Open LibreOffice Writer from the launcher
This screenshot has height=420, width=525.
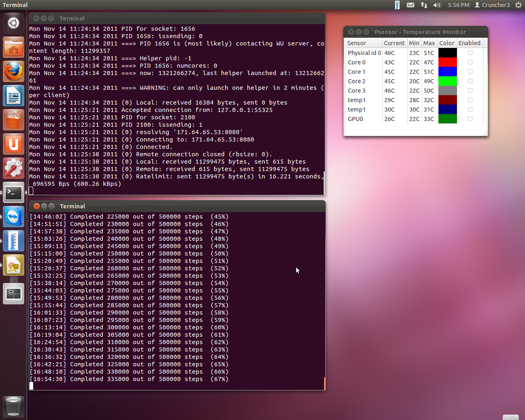[x=14, y=96]
